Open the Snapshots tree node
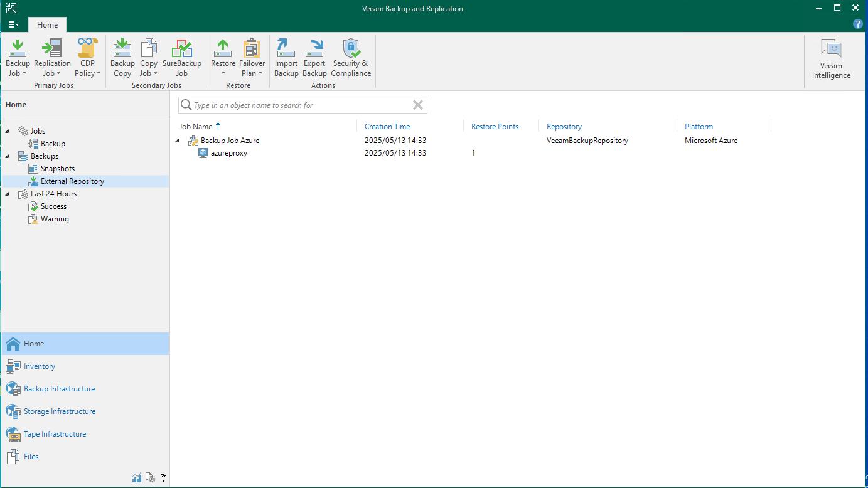Viewport: 868px width, 488px height. click(57, 169)
